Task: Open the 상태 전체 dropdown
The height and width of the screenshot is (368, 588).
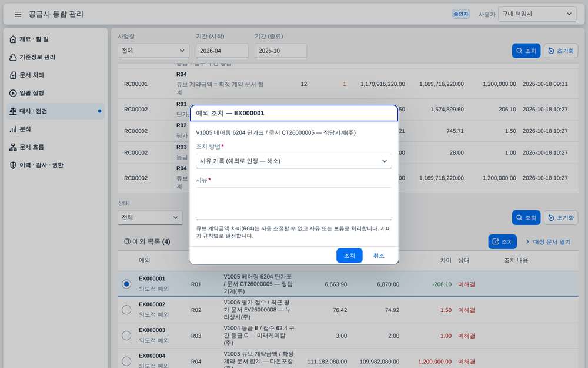Action: click(x=150, y=217)
